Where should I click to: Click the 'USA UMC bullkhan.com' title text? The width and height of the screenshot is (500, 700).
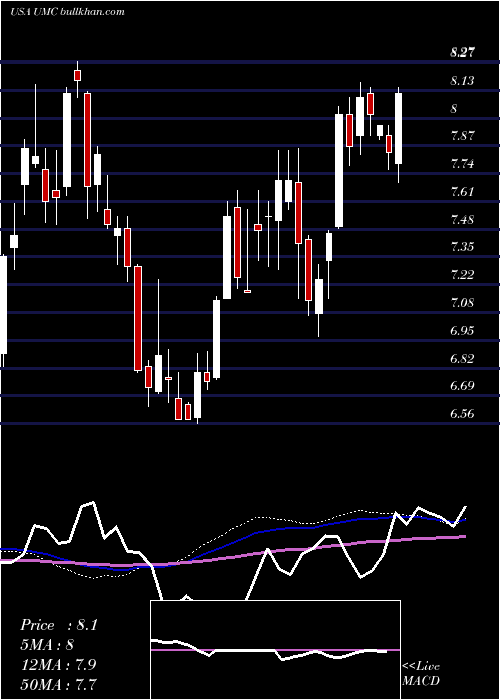[67, 12]
